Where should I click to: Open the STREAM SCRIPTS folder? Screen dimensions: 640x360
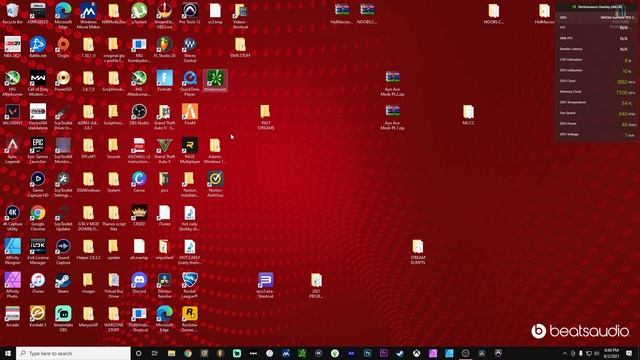(x=418, y=252)
